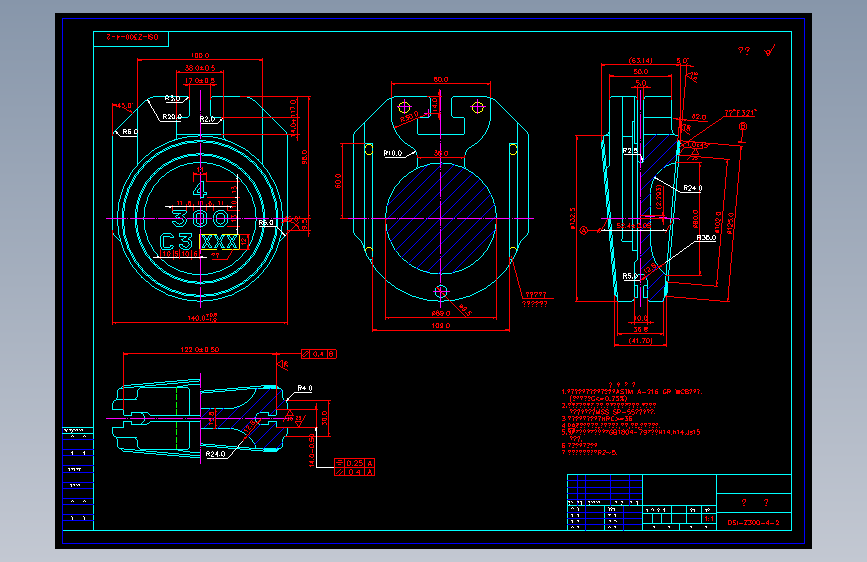The image size is (867, 562).
Task: Click the (63.14) reference dimension
Action: 640,60
